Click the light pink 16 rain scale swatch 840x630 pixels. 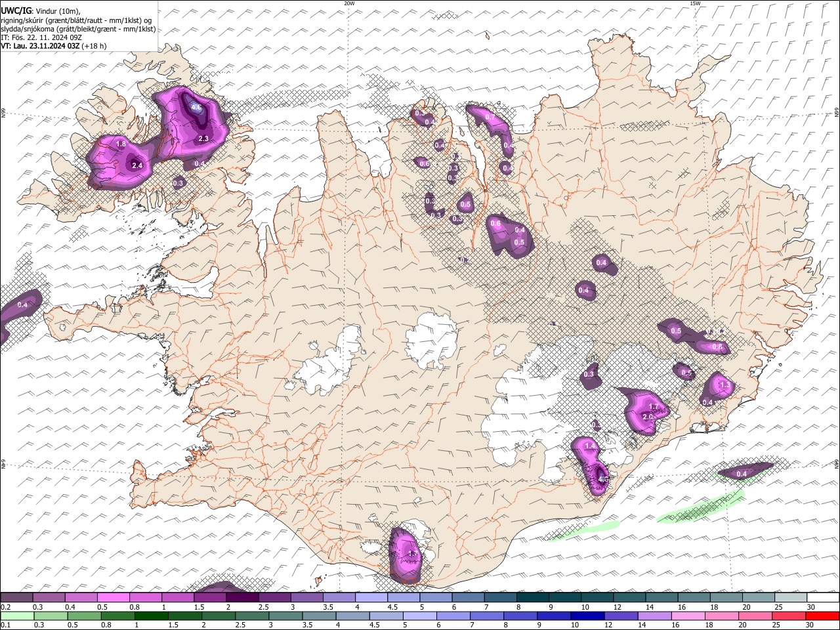click(688, 616)
